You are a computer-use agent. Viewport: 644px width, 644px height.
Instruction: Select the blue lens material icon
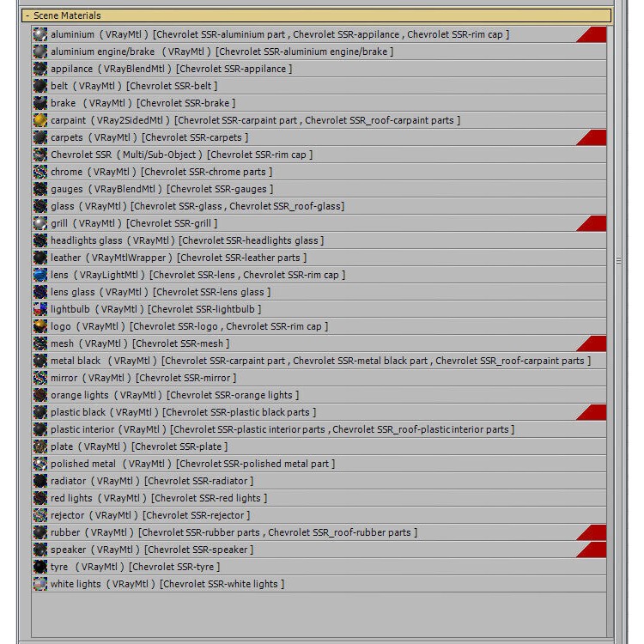point(40,275)
